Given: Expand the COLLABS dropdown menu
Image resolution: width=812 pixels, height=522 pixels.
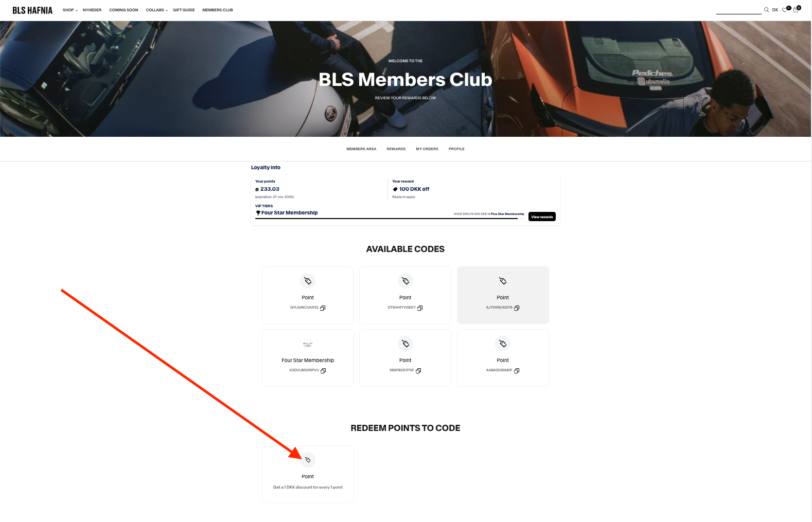Looking at the screenshot, I should [157, 10].
